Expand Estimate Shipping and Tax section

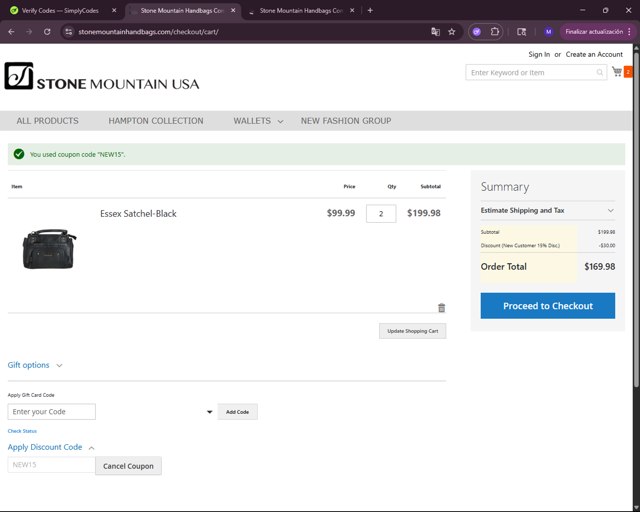(x=547, y=211)
